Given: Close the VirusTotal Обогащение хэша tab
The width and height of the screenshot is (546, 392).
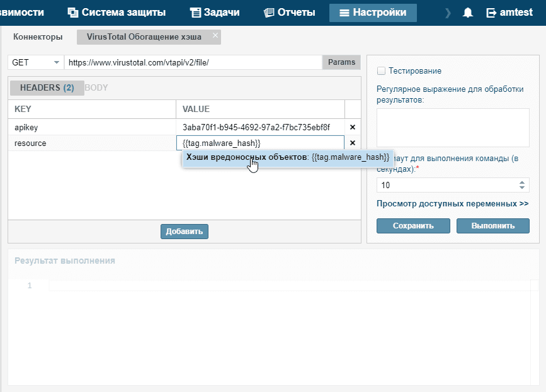Looking at the screenshot, I should 215,36.
